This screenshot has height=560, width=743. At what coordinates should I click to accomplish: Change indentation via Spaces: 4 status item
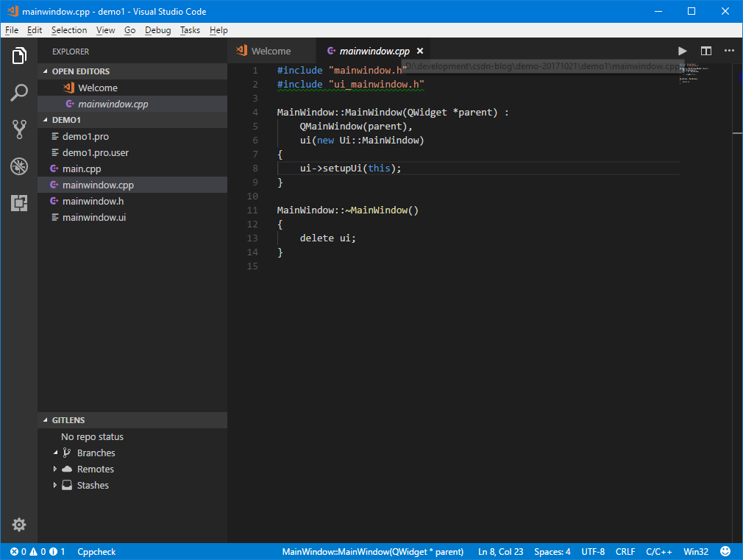point(552,551)
